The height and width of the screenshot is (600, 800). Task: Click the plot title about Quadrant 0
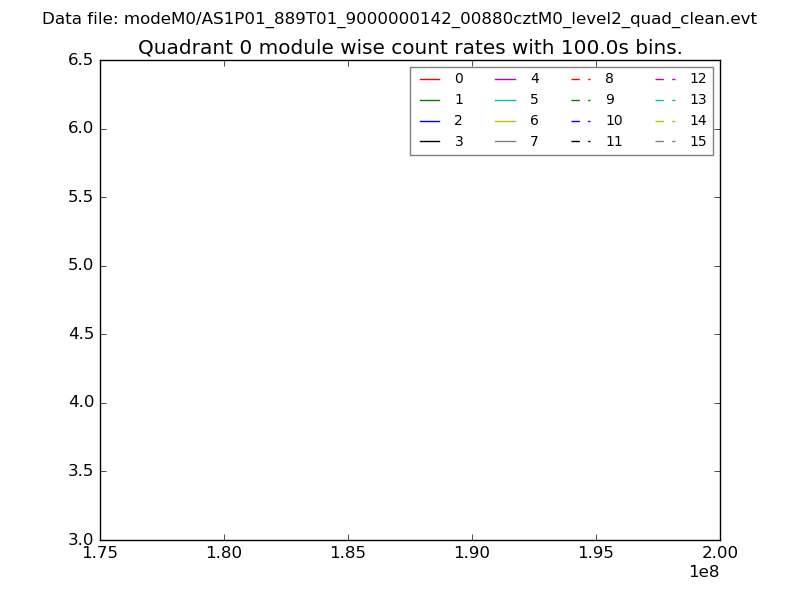(x=410, y=47)
